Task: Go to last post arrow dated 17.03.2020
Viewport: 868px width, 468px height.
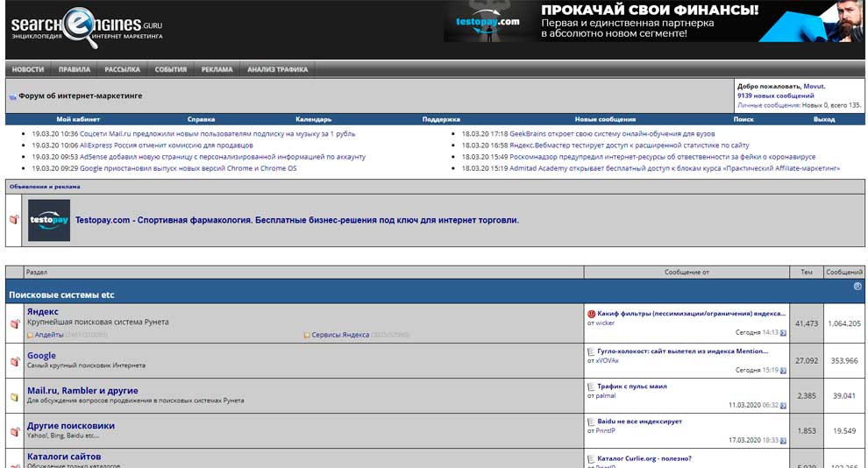Action: (783, 441)
